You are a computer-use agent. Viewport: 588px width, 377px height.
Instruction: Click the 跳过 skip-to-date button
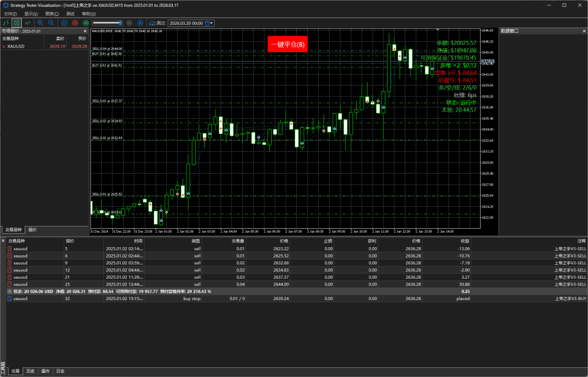coord(157,23)
